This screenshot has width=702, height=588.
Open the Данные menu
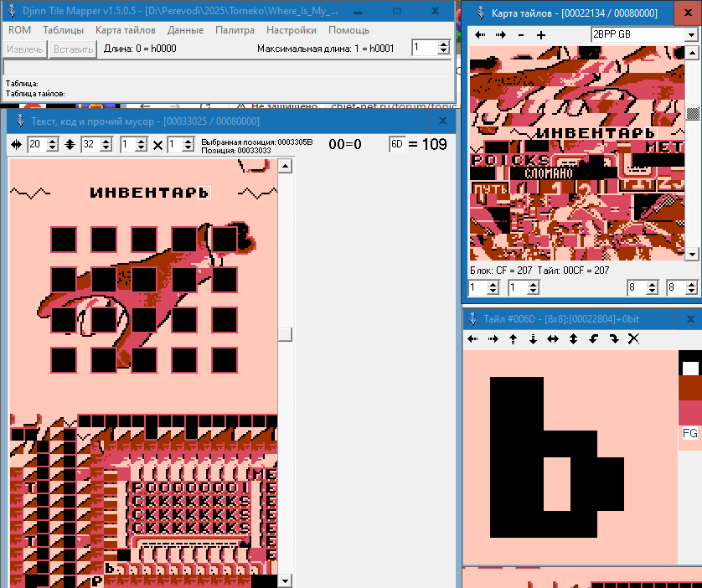tap(185, 30)
